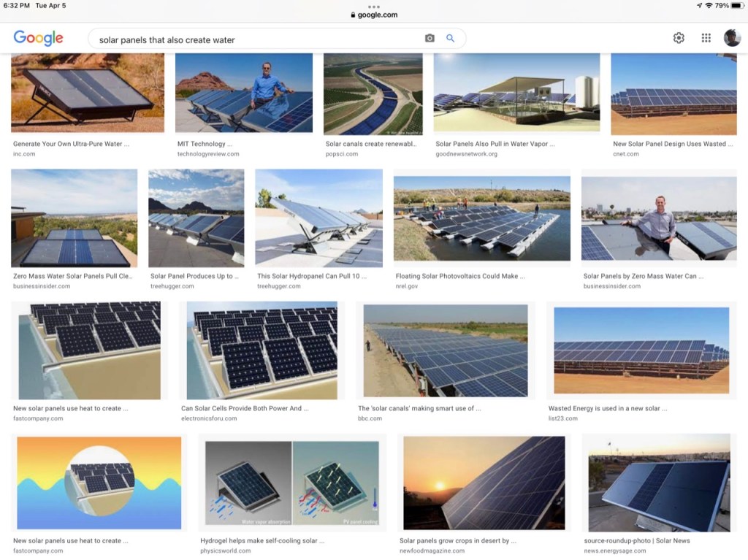The image size is (748, 560).
Task: Open Google apps grid icon
Action: pos(706,37)
